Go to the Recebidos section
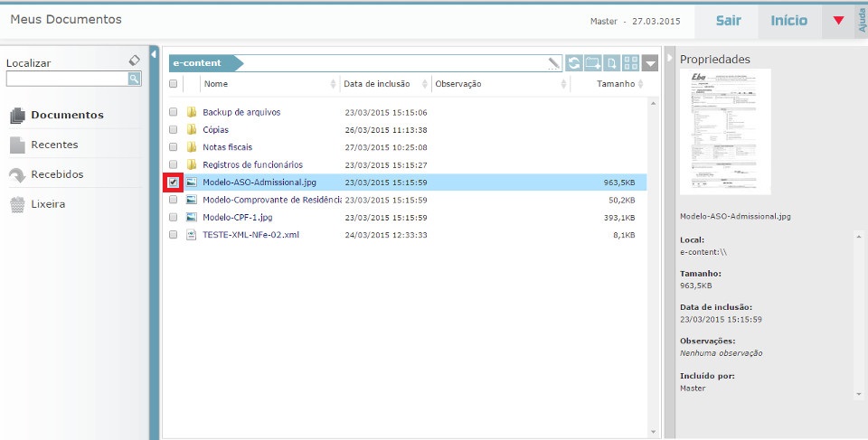The height and width of the screenshot is (440, 868). coord(56,174)
